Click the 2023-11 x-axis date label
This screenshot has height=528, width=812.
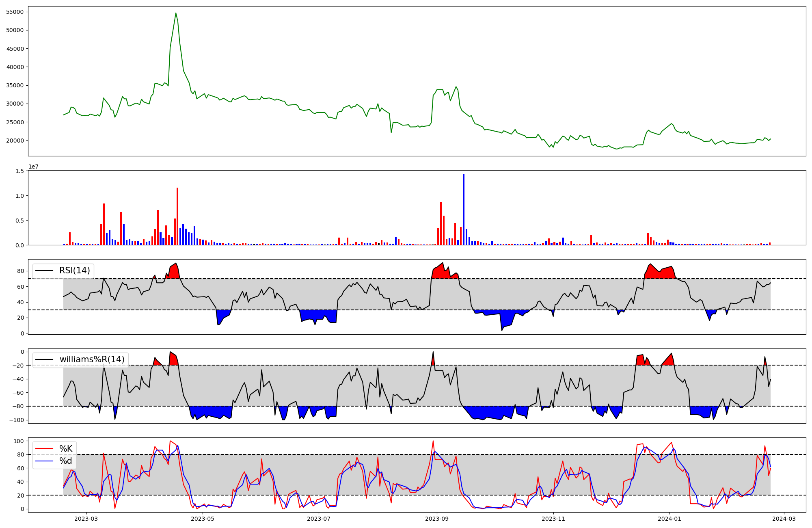tap(553, 519)
